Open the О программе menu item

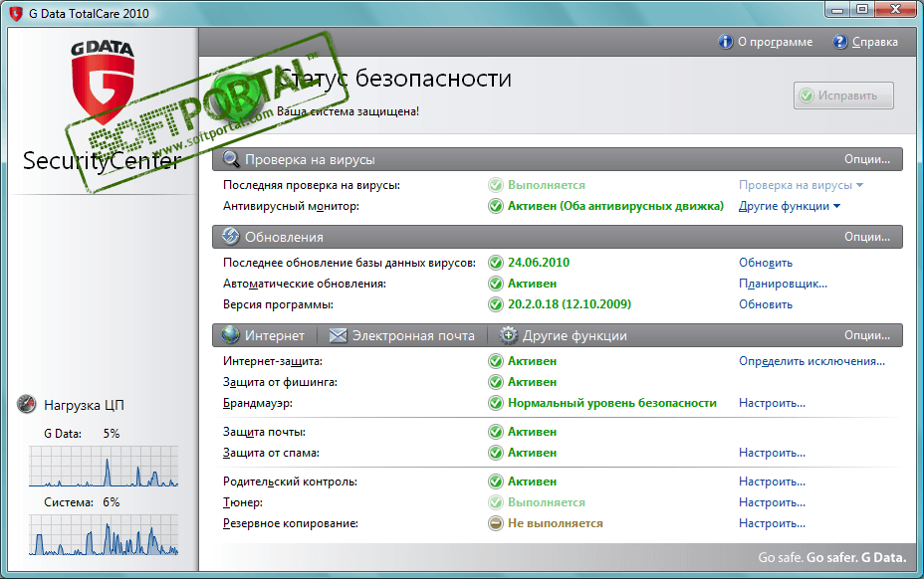766,42
